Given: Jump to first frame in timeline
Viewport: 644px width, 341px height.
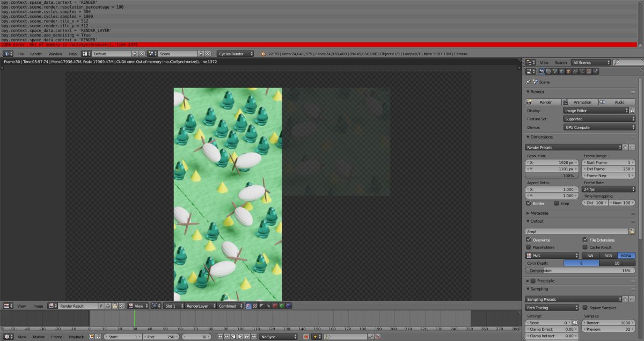Looking at the screenshot, I should coord(220,337).
